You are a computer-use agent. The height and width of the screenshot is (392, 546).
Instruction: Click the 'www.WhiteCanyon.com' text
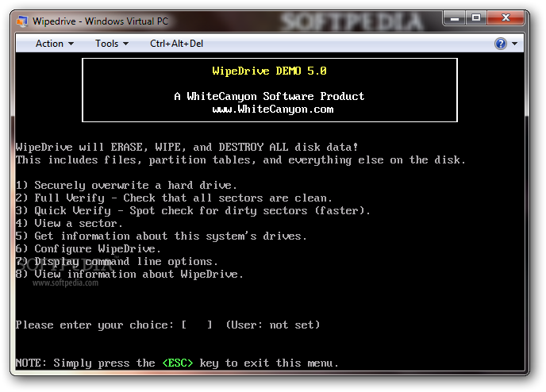coord(273,110)
